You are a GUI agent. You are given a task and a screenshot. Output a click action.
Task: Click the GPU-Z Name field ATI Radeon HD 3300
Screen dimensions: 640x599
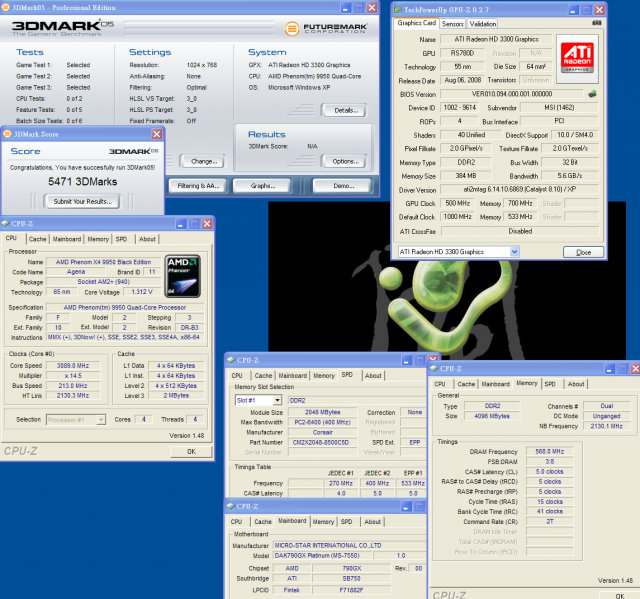[x=496, y=39]
